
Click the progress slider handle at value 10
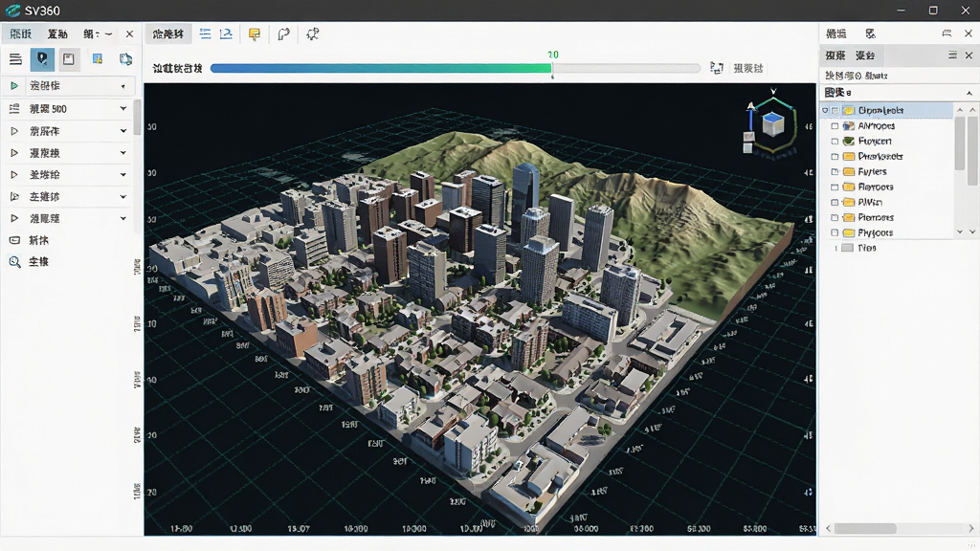[x=552, y=69]
